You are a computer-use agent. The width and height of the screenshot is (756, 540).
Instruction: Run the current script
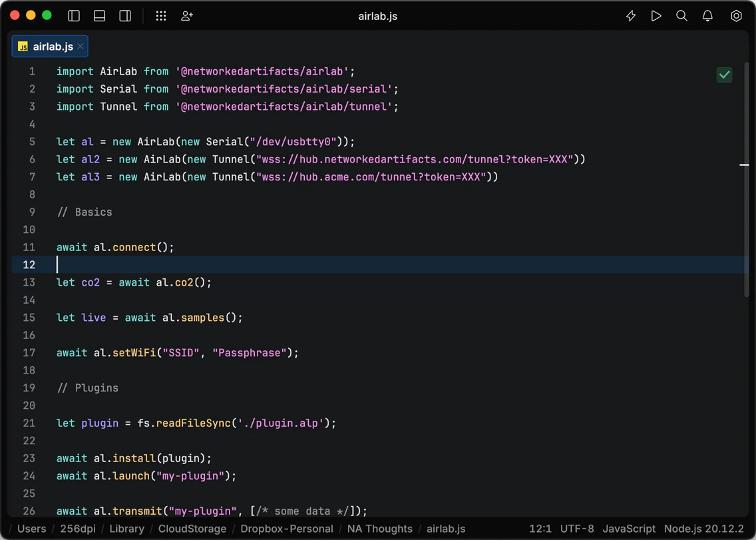[x=656, y=15]
